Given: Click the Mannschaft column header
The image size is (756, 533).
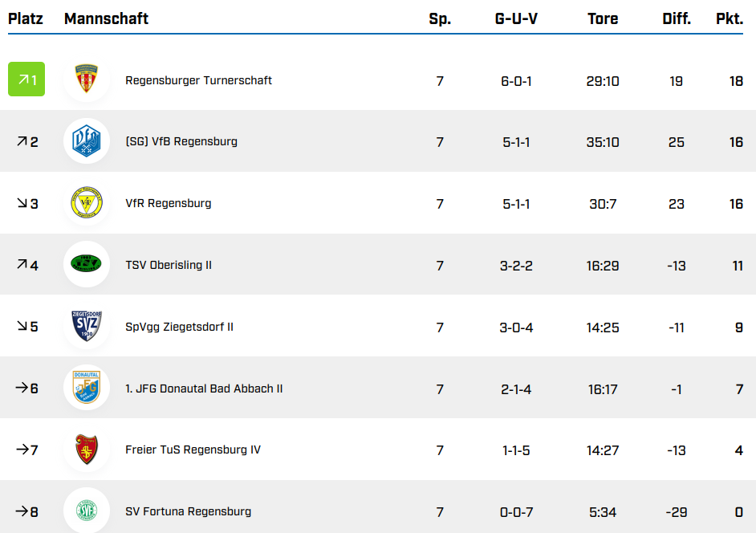Looking at the screenshot, I should click(x=106, y=18).
